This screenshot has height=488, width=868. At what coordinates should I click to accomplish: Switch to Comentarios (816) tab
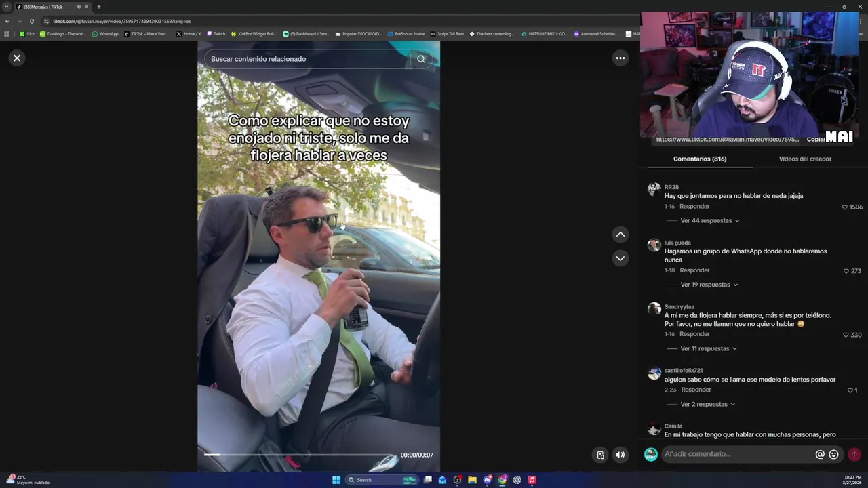tap(700, 159)
